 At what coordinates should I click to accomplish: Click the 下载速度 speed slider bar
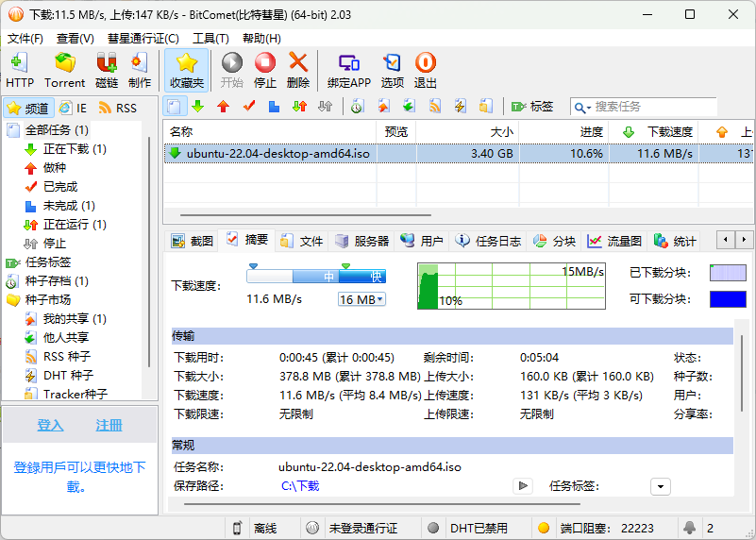click(x=316, y=276)
